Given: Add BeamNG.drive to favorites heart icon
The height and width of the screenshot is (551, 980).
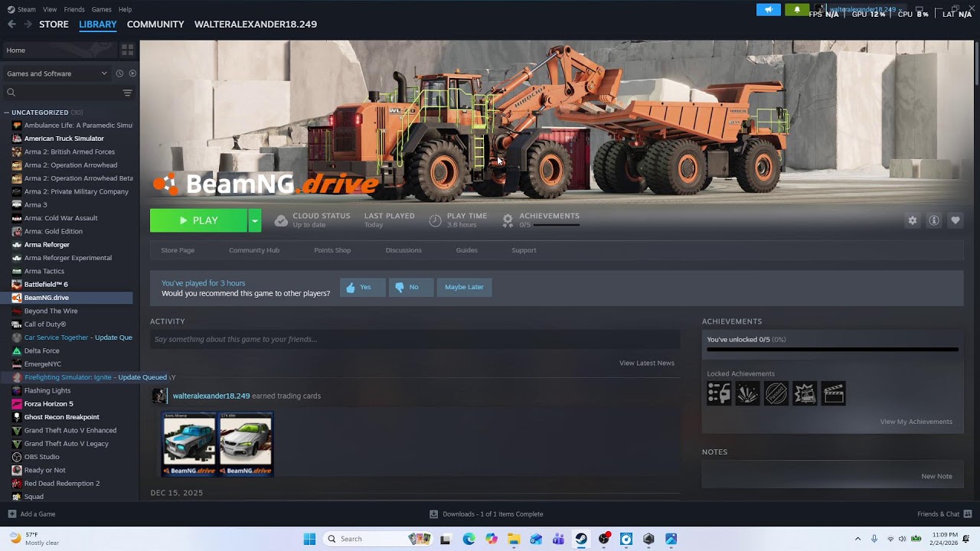Looking at the screenshot, I should pyautogui.click(x=955, y=220).
